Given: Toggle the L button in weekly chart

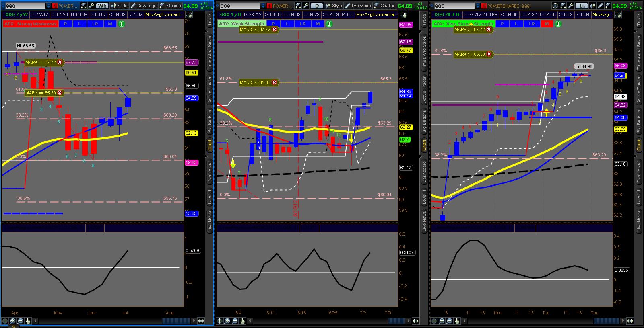Looking at the screenshot, I should [80, 24].
